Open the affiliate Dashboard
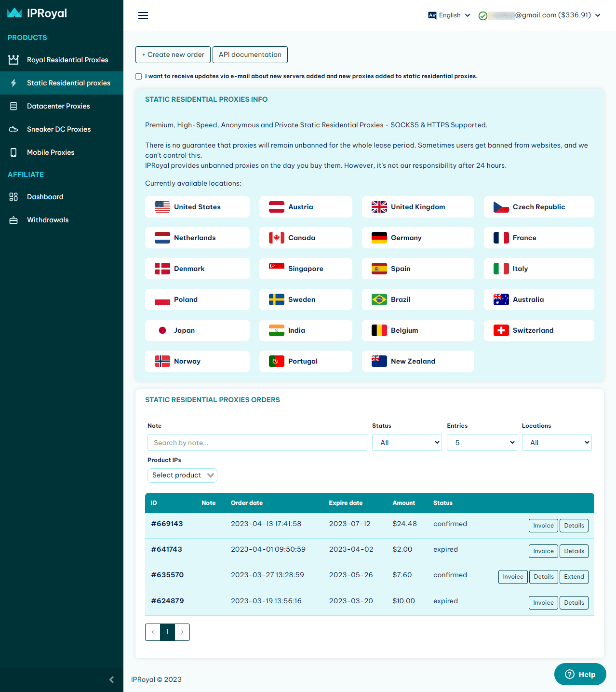616x692 pixels. pos(62,197)
